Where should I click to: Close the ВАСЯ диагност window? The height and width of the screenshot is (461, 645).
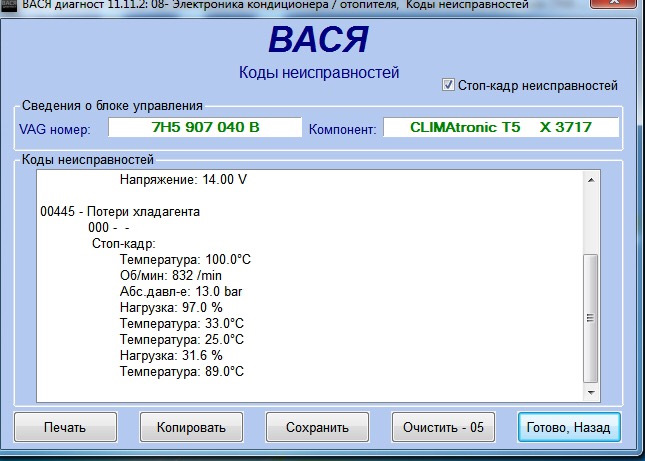[615, 3]
